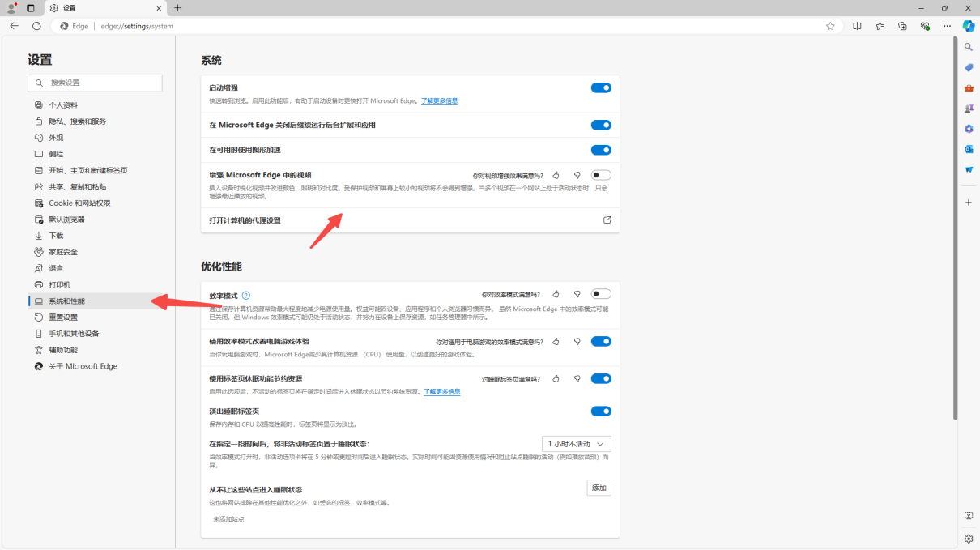Select 个人资料 in settings sidebar

[95, 105]
